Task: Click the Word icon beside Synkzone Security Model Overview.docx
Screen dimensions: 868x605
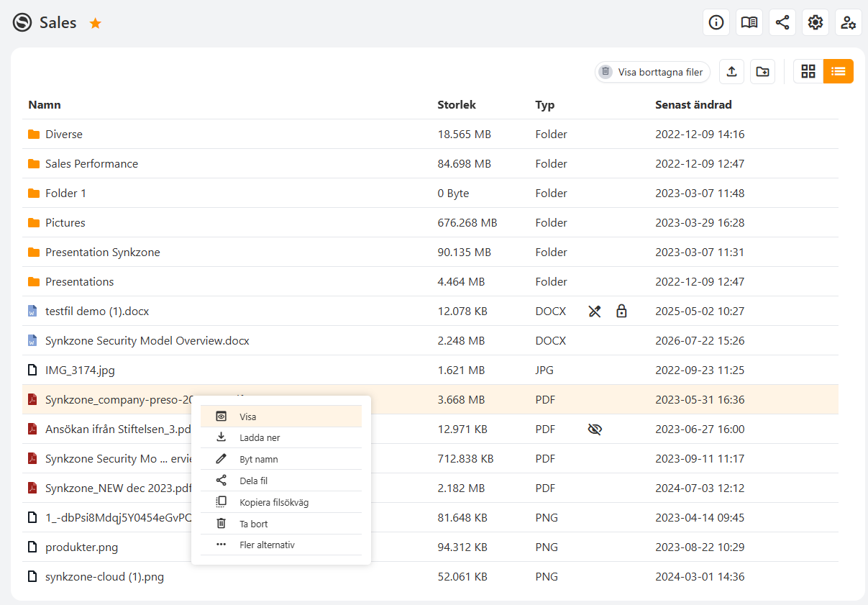Action: (32, 341)
